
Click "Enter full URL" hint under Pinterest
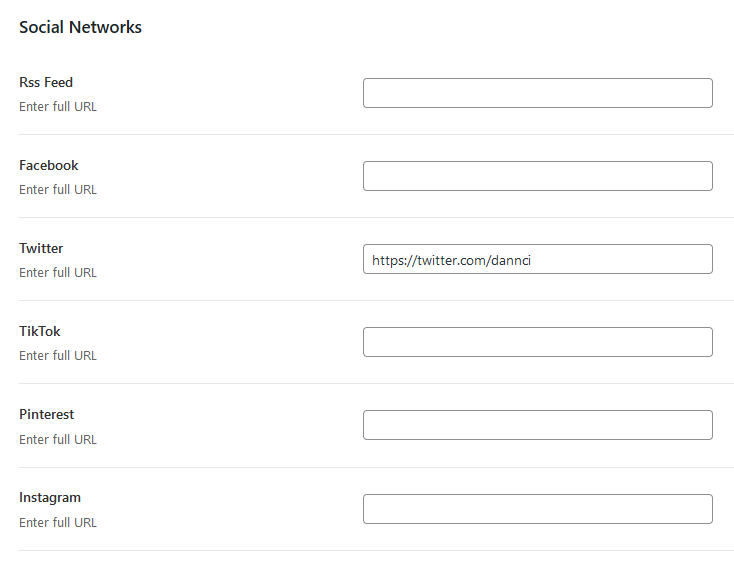(58, 439)
